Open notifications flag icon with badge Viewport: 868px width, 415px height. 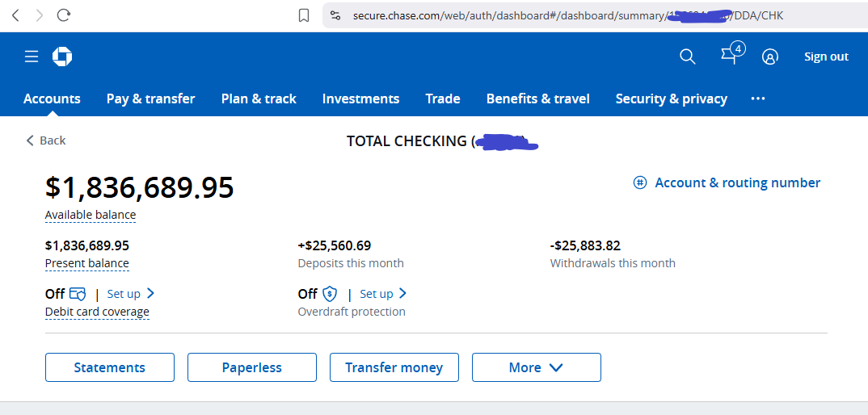[730, 56]
